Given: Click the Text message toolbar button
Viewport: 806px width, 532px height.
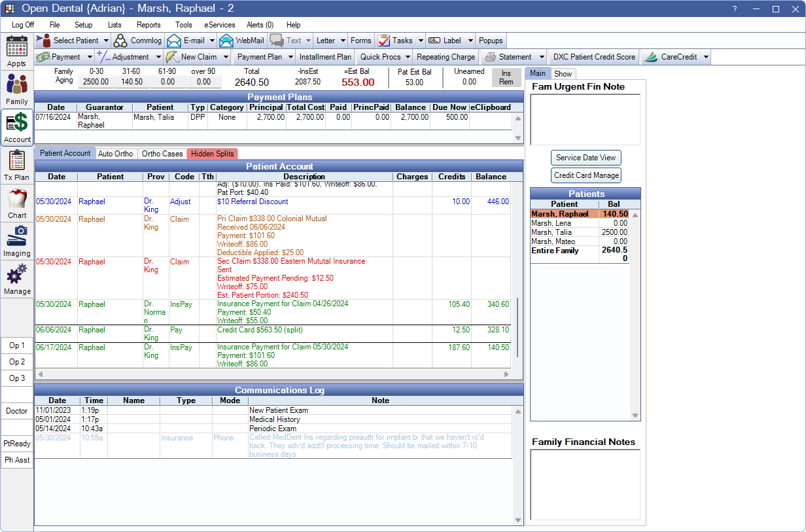Looking at the screenshot, I should click(x=287, y=41).
